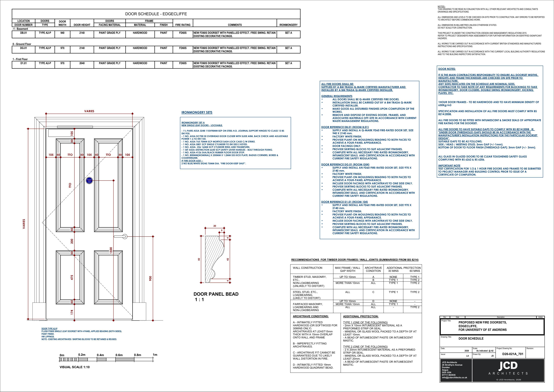This screenshot has height=392, width=554.
Task: Click the Door Schedule - Edgecliffe title
Action: (156, 14)
